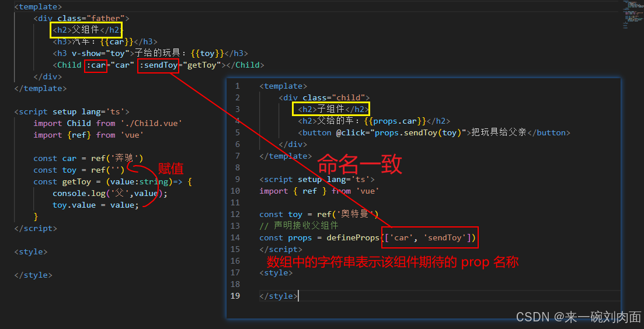Click the "getToy" attribute value in the Child tag
This screenshot has height=329, width=644.
coord(202,65)
